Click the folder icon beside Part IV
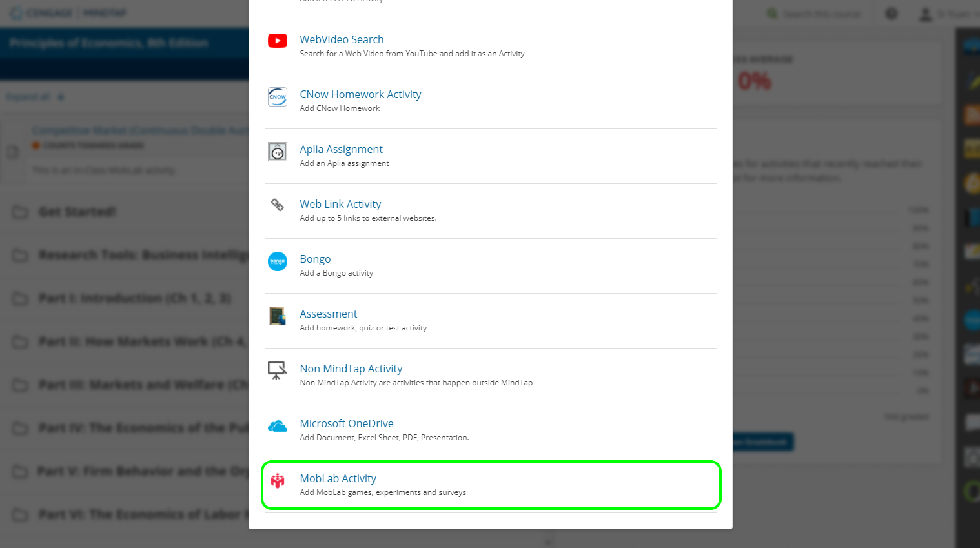Image resolution: width=980 pixels, height=548 pixels. tap(20, 429)
